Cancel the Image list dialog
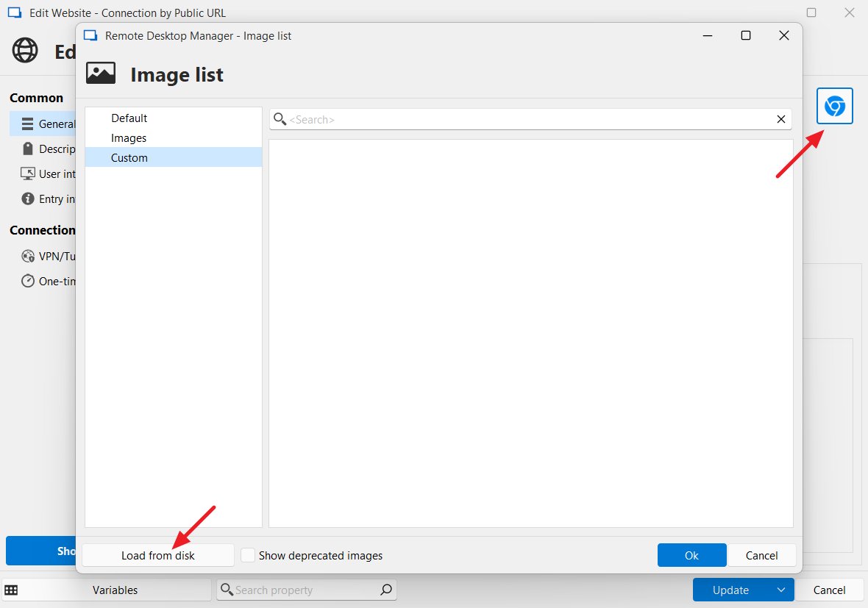 click(761, 556)
